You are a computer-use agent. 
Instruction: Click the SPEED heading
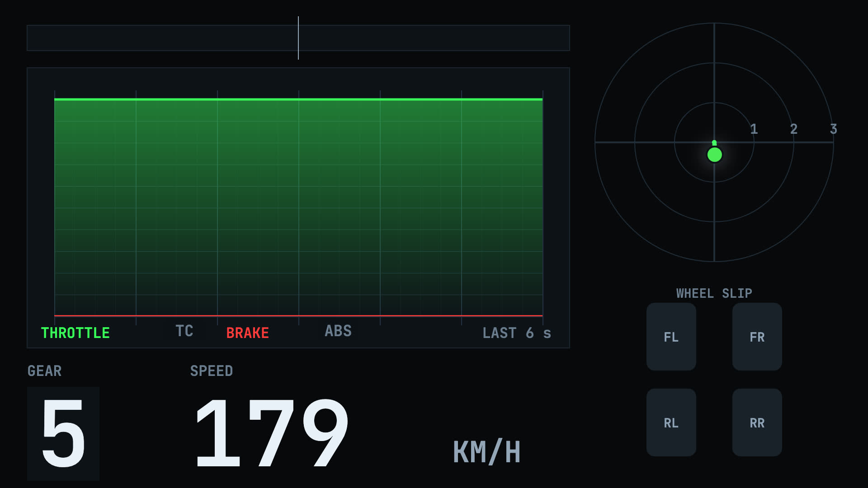[x=212, y=371]
